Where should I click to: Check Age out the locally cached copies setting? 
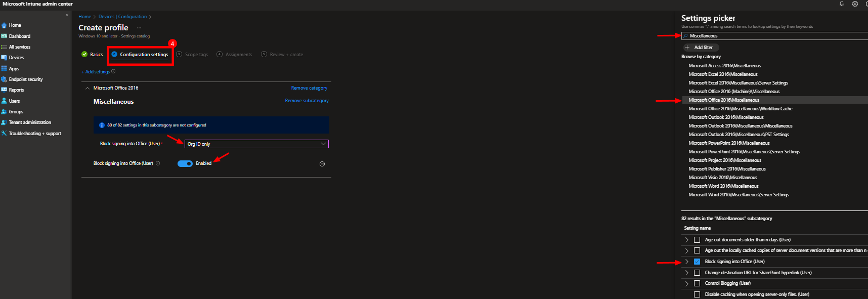click(x=697, y=250)
